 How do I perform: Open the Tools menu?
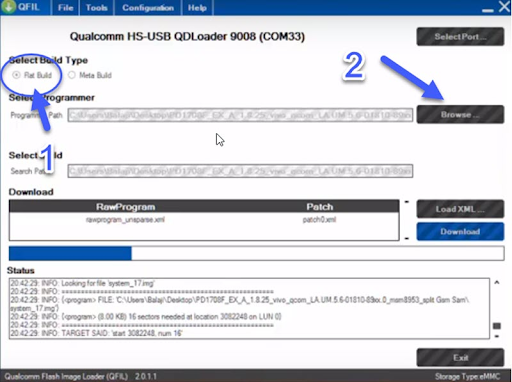97,8
